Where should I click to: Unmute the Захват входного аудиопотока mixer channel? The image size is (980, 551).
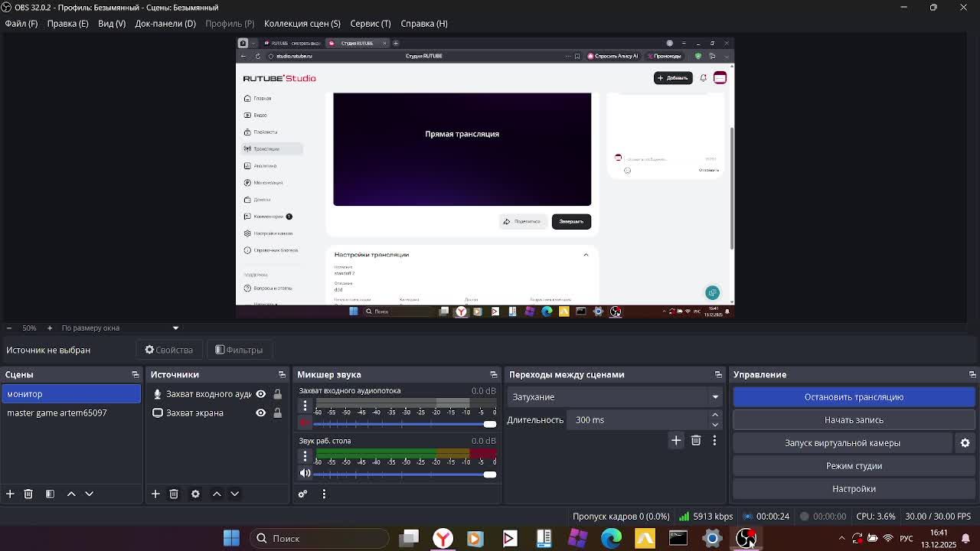tap(305, 422)
